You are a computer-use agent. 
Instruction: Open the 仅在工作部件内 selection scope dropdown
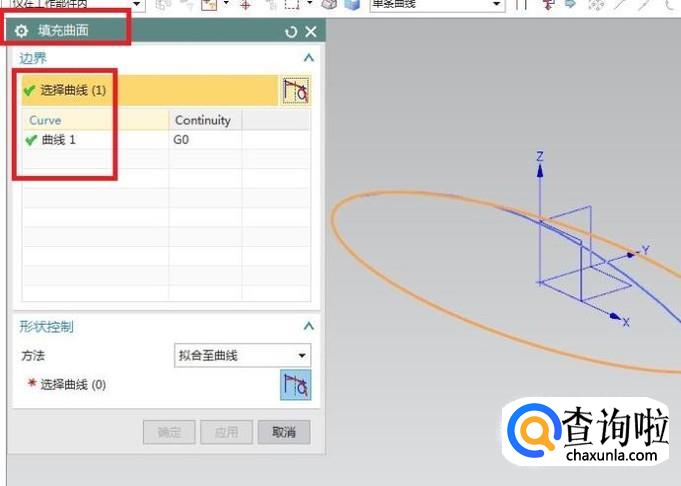[74, 4]
